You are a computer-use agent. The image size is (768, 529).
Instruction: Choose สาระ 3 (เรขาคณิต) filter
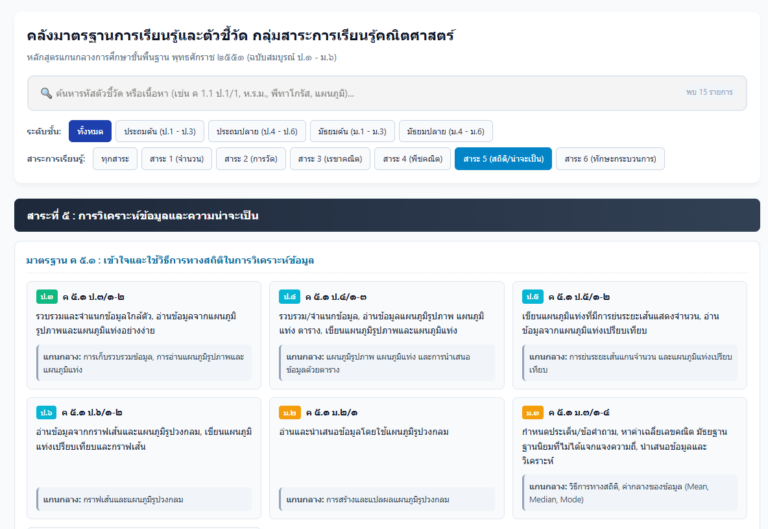point(330,159)
